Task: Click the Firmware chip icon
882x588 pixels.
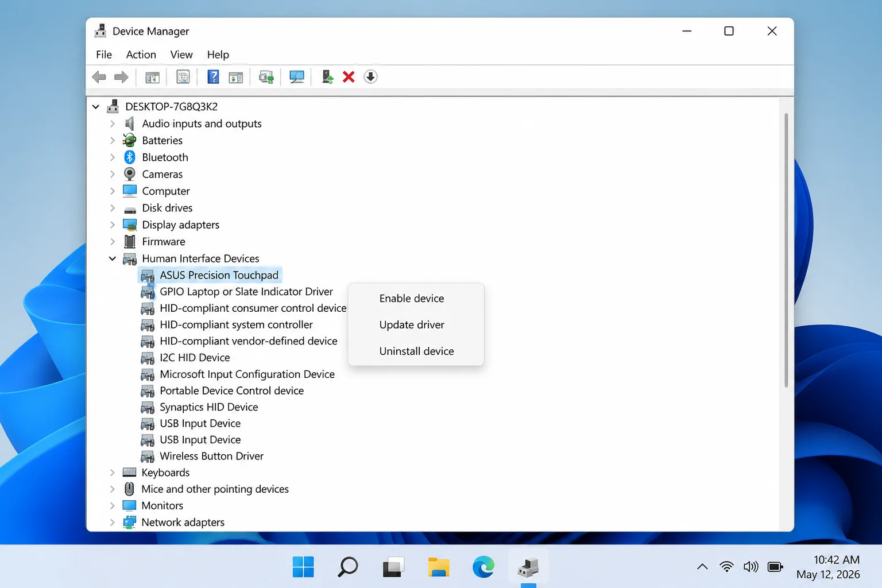Action: [x=130, y=241]
